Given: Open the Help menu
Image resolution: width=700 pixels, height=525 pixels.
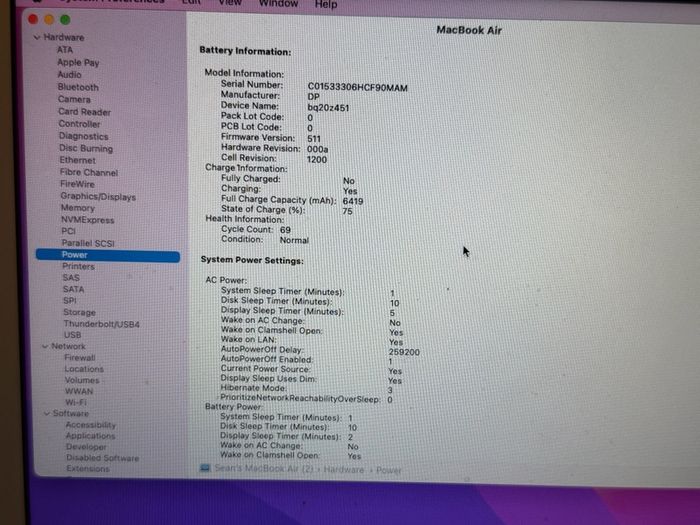Looking at the screenshot, I should 326,4.
